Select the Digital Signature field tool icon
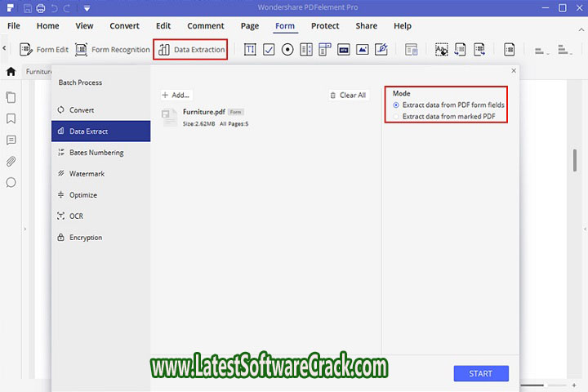Viewport: 588px width, 392px height. pos(381,50)
